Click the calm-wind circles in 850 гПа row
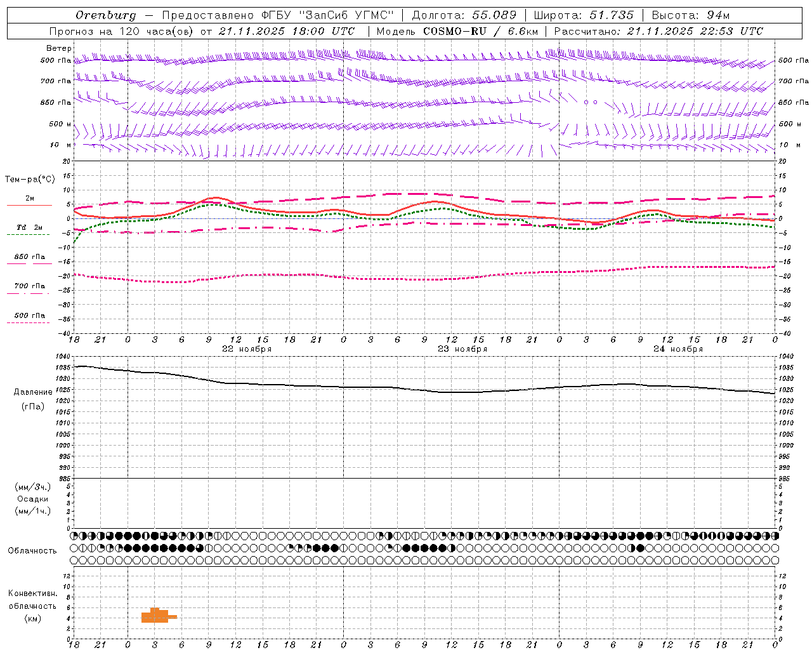This screenshot has height=650, width=812. click(591, 102)
